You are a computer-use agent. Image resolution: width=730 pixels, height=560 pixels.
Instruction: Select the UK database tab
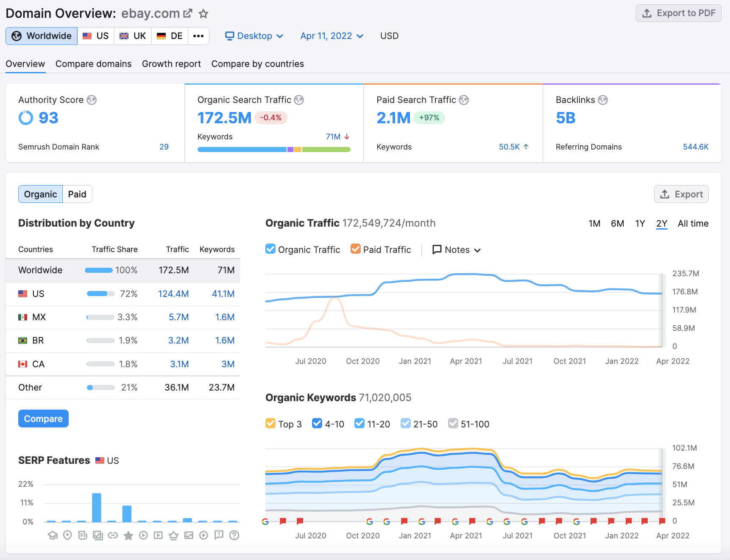pos(133,36)
